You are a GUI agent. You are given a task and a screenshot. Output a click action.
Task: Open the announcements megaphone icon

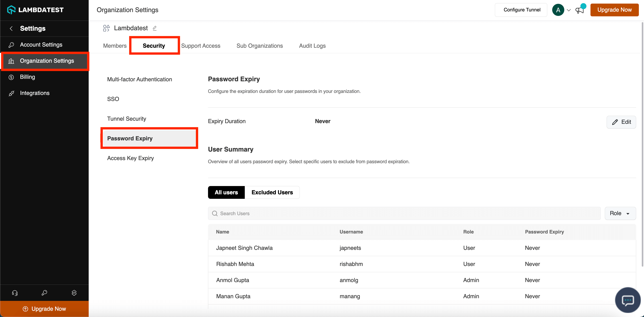point(579,10)
